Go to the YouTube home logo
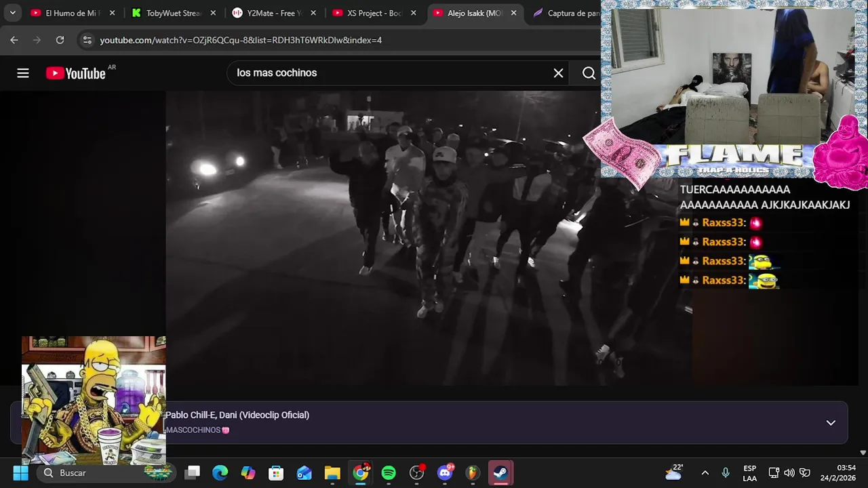 click(x=76, y=73)
